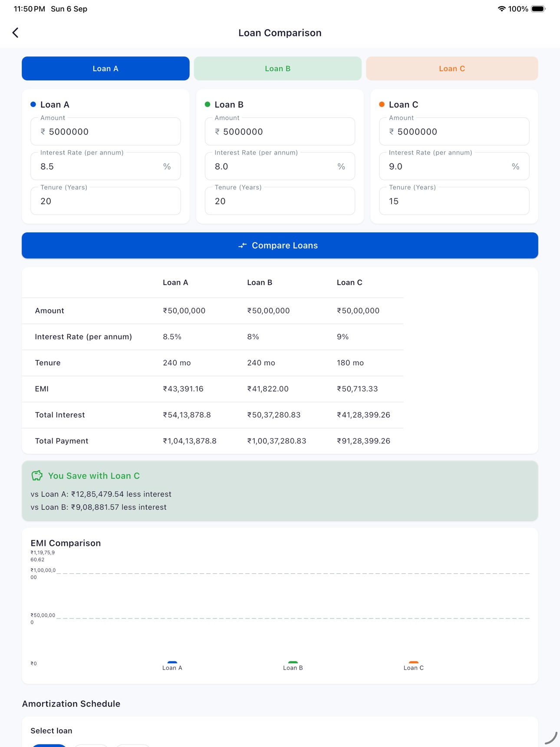The width and height of the screenshot is (560, 747).
Task: Click the vs Loan A savings line
Action: 101,494
